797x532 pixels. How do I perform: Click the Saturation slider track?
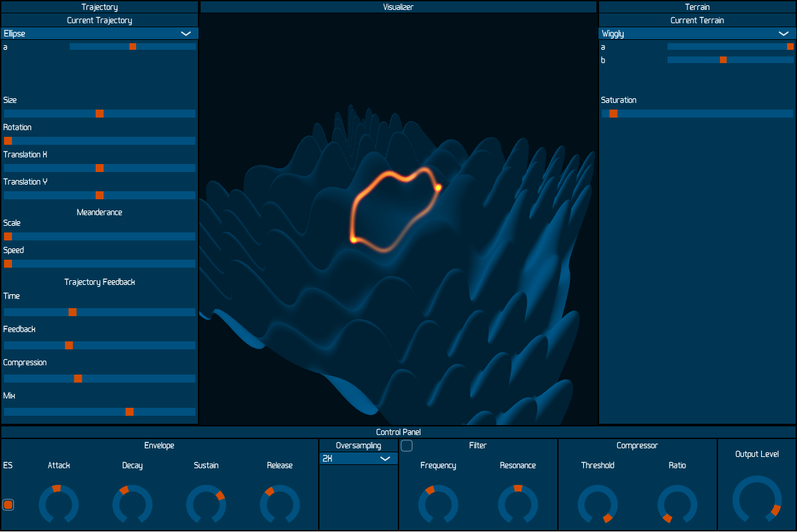[x=697, y=114]
